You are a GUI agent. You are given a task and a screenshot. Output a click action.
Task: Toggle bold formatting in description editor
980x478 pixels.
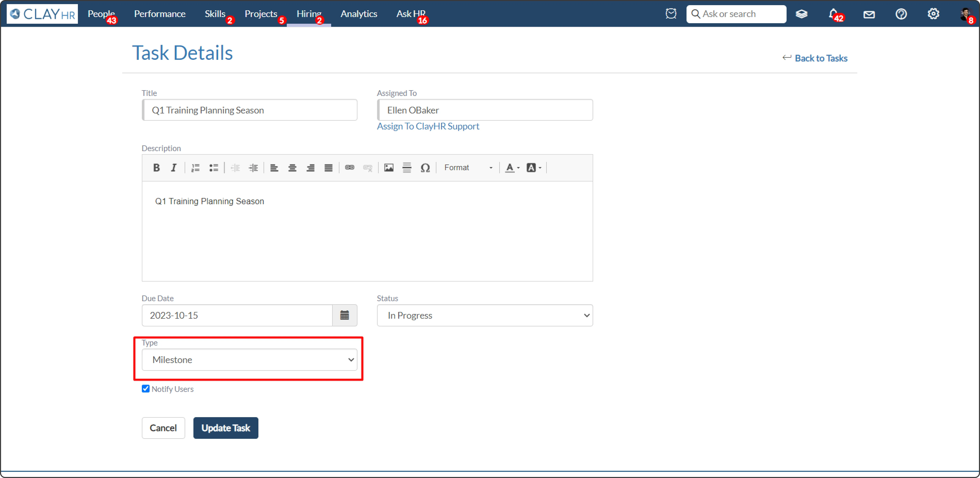click(x=156, y=168)
